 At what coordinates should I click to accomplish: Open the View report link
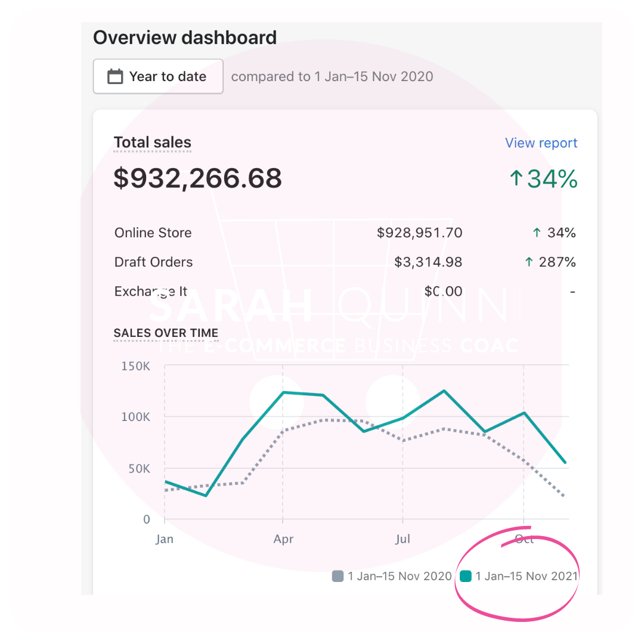pos(541,143)
